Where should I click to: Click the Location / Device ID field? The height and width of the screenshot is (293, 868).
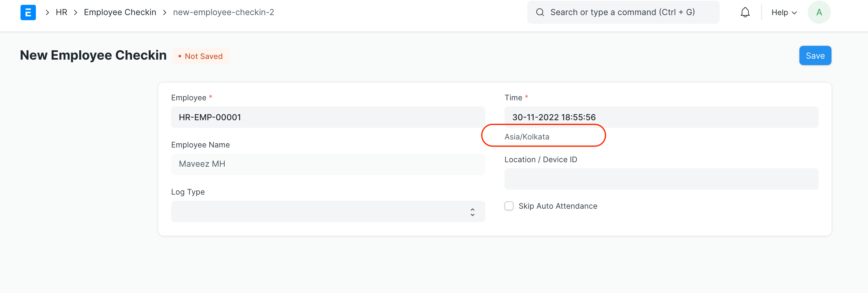point(661,179)
